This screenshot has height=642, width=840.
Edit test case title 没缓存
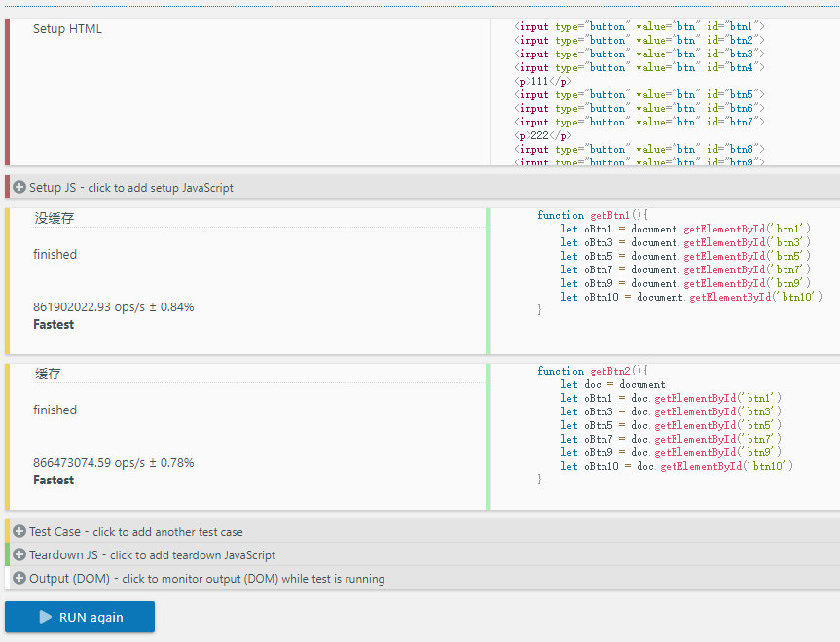pos(259,218)
